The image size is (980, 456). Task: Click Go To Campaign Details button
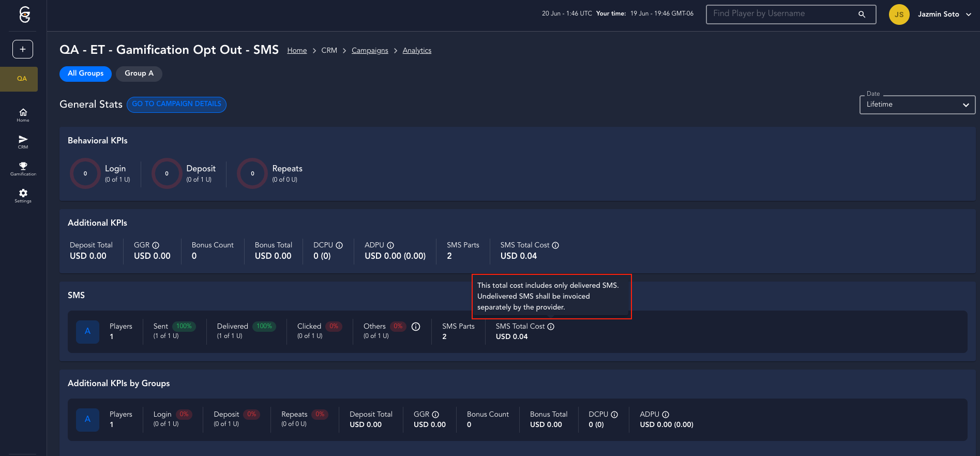click(176, 104)
